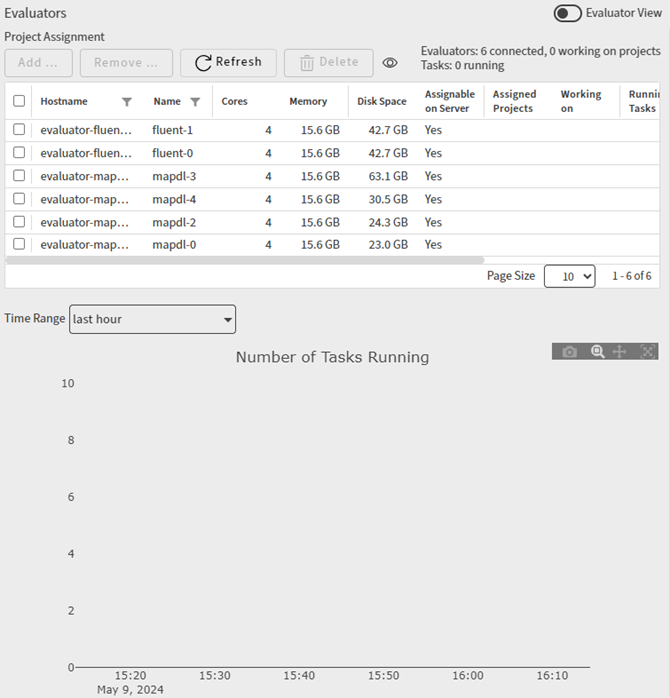The height and width of the screenshot is (698, 670).
Task: Select the pan tool in chart toolbar
Action: (x=620, y=352)
